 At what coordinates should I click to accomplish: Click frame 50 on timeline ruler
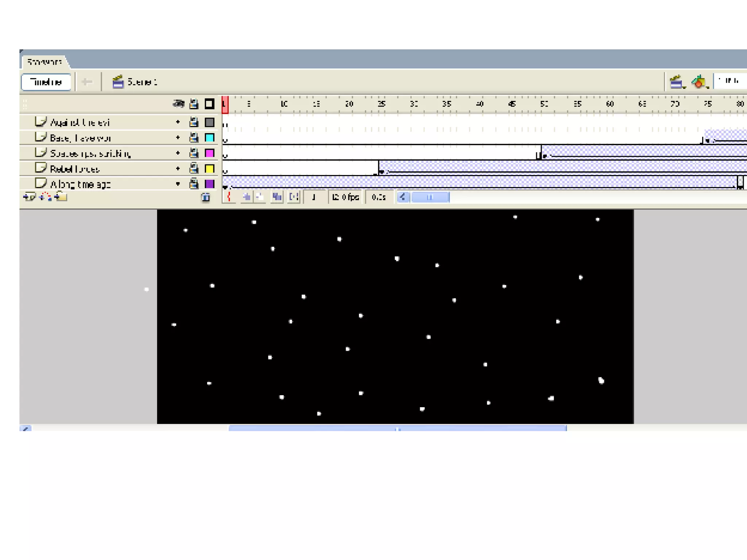pyautogui.click(x=544, y=104)
